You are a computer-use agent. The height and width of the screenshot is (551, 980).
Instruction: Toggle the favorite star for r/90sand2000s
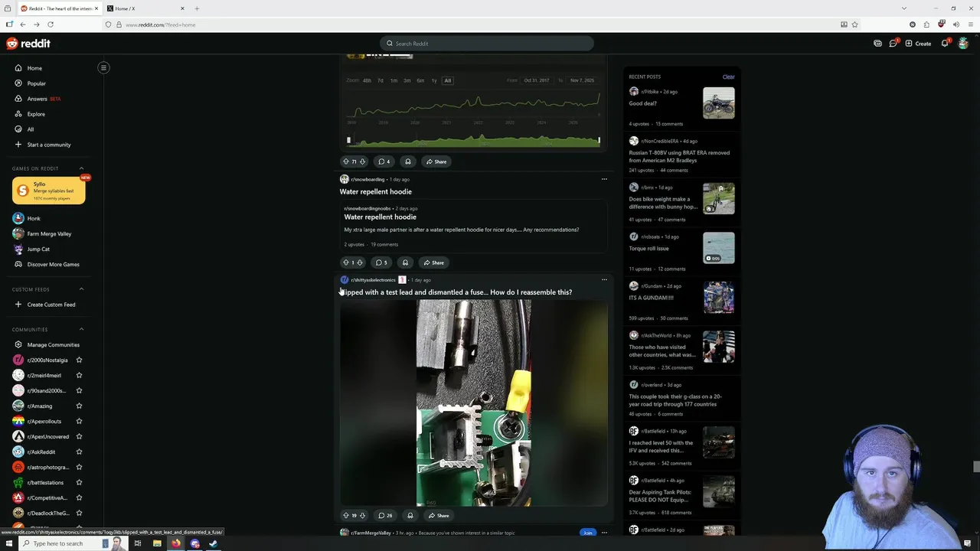(x=79, y=390)
